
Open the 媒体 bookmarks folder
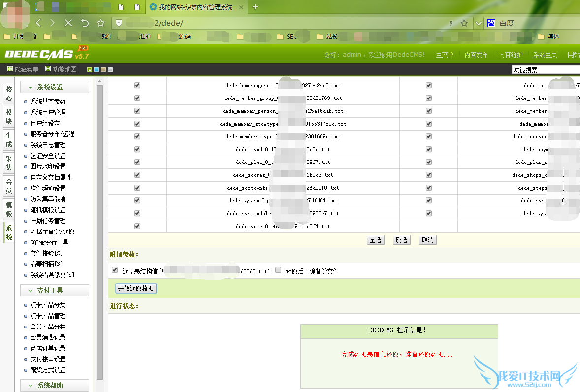click(548, 36)
